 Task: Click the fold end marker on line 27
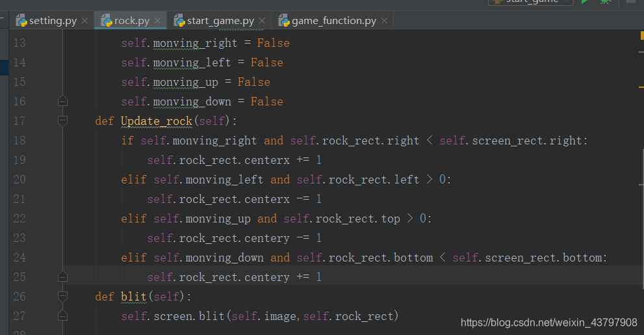point(62,315)
